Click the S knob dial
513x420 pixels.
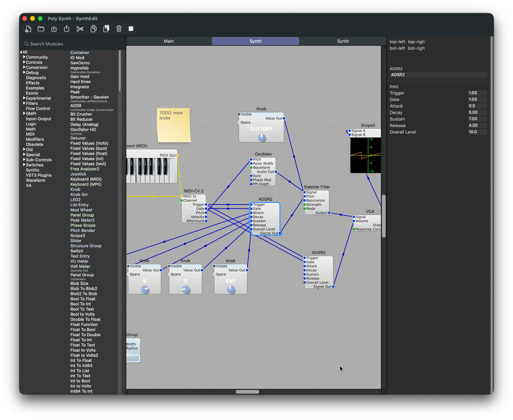pos(145,289)
